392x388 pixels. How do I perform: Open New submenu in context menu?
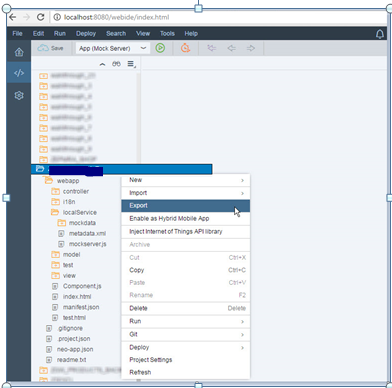click(186, 180)
